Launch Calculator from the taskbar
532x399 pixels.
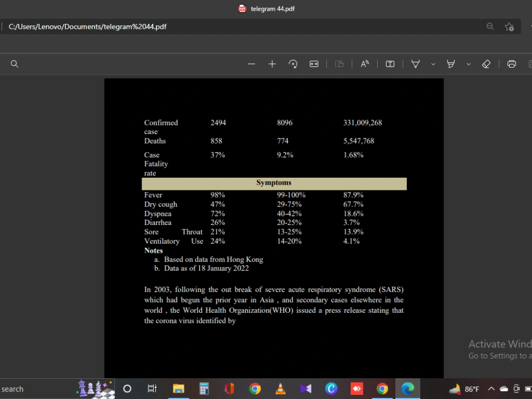coord(204,389)
